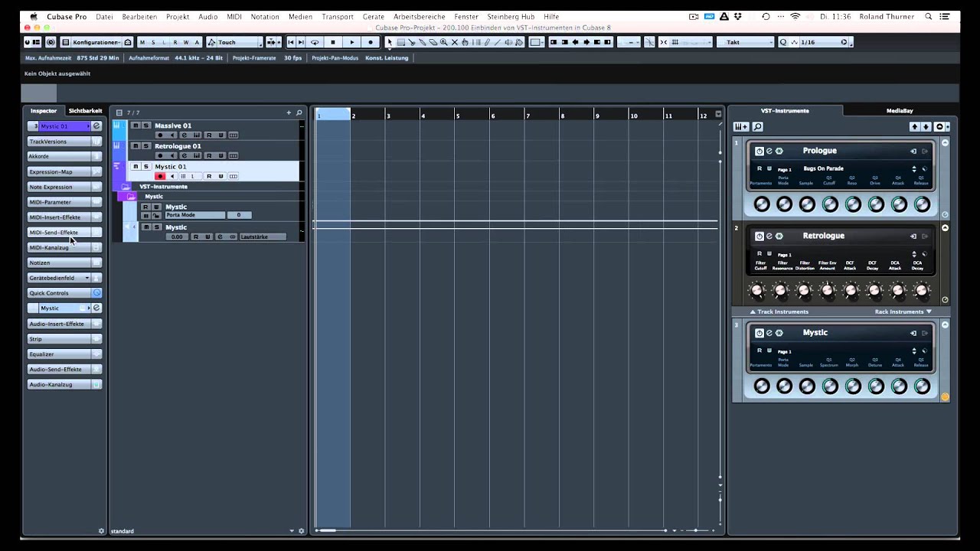Solo the Retrologue 01 track
The width and height of the screenshot is (980, 551).
[146, 146]
